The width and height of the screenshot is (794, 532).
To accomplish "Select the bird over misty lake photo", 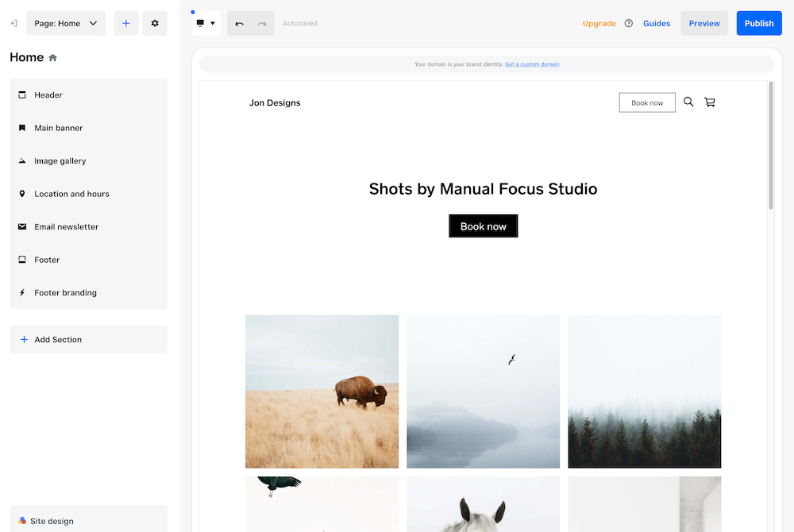I will pyautogui.click(x=483, y=391).
